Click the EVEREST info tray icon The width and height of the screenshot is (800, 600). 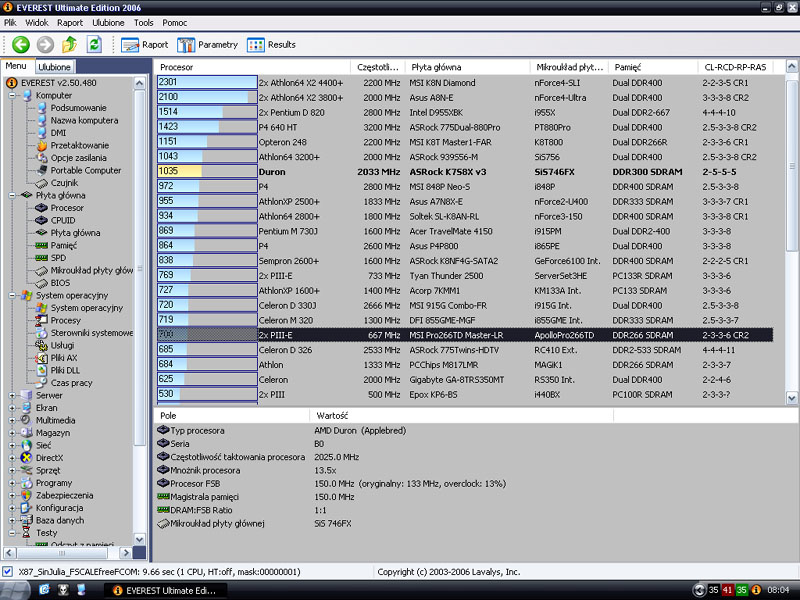pos(756,590)
